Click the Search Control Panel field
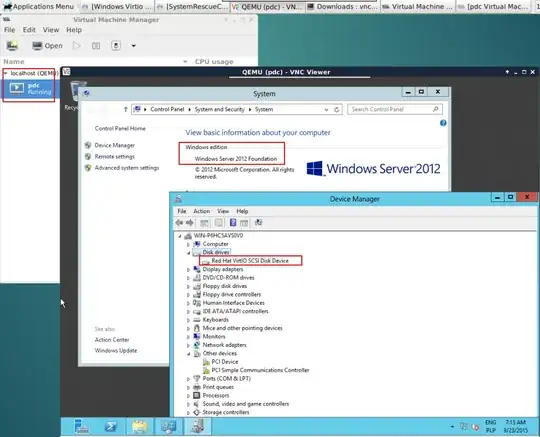Screen dimensions: 540x437 click(395, 109)
